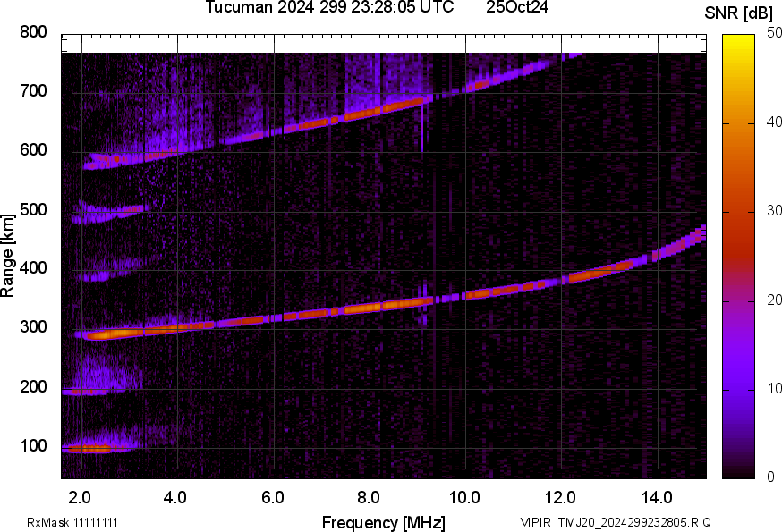Screen dimensions: 782x532
Task: Click frequency tick label '8.0'
Action: (x=369, y=498)
